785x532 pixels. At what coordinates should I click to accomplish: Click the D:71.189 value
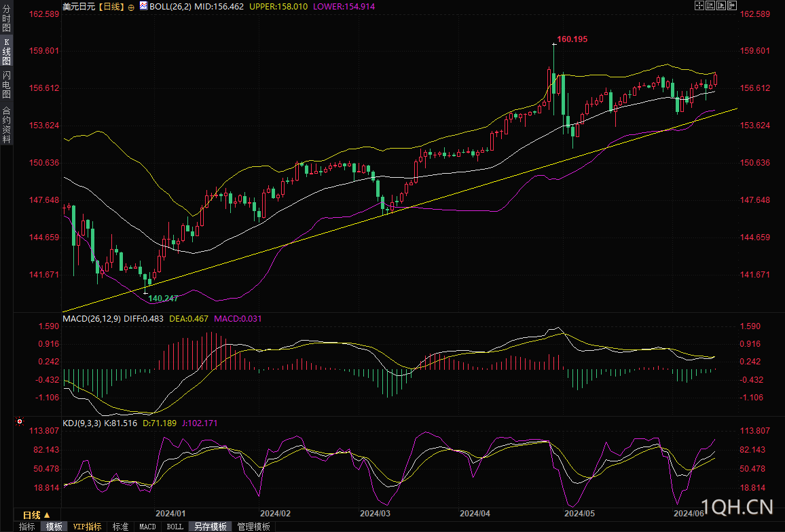click(160, 423)
